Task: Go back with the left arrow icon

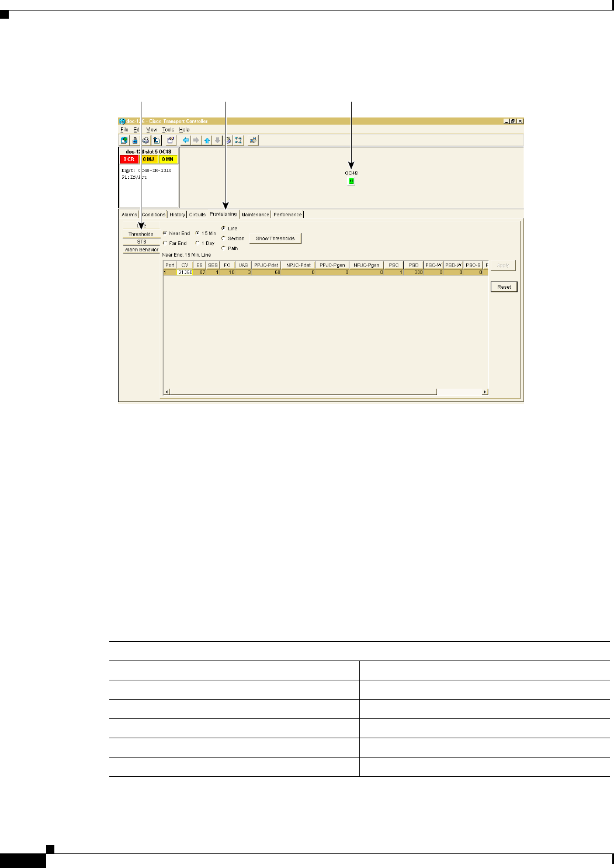Action: tap(186, 140)
